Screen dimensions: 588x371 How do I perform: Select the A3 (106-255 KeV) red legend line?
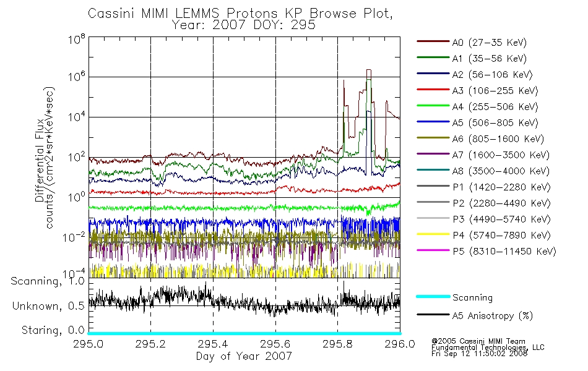pyautogui.click(x=433, y=90)
